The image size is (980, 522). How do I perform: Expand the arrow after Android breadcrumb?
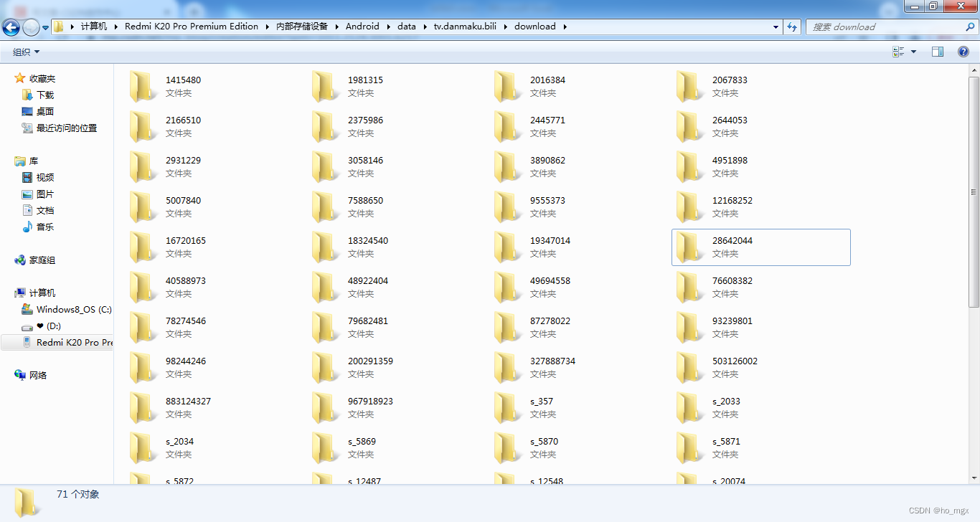388,27
